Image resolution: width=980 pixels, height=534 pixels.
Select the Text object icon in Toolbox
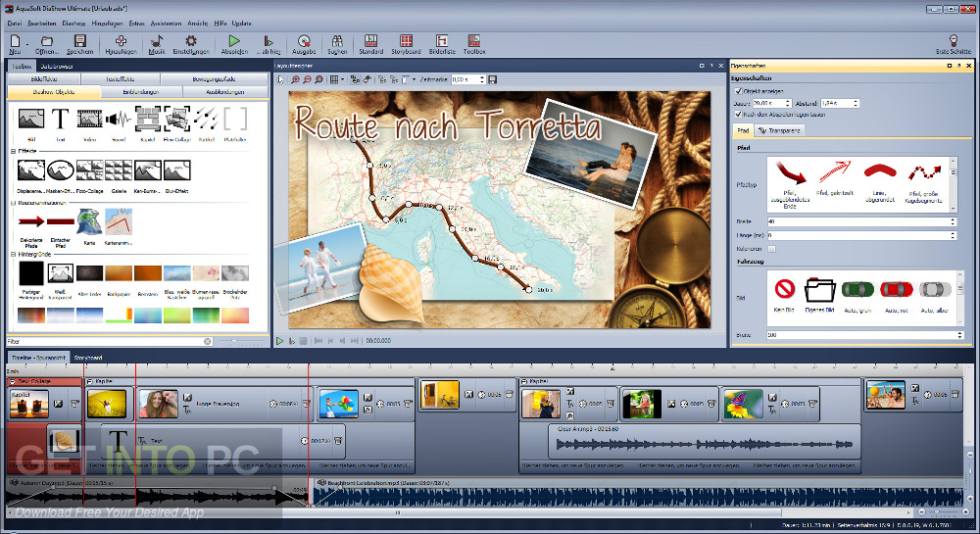coord(60,118)
